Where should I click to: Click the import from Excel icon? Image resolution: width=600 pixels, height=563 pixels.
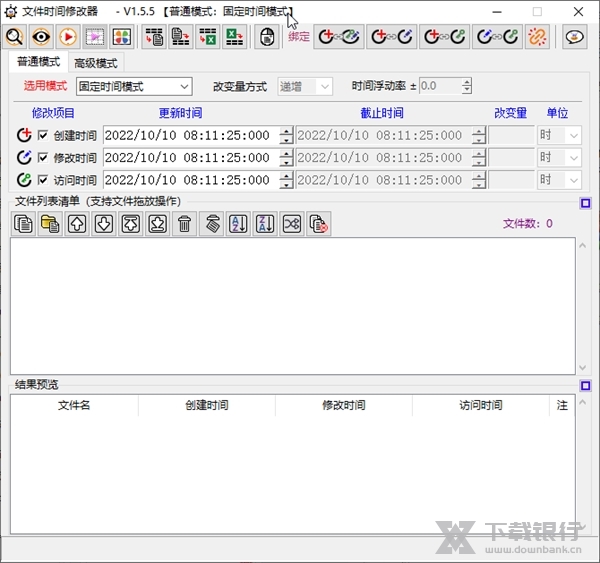point(207,37)
